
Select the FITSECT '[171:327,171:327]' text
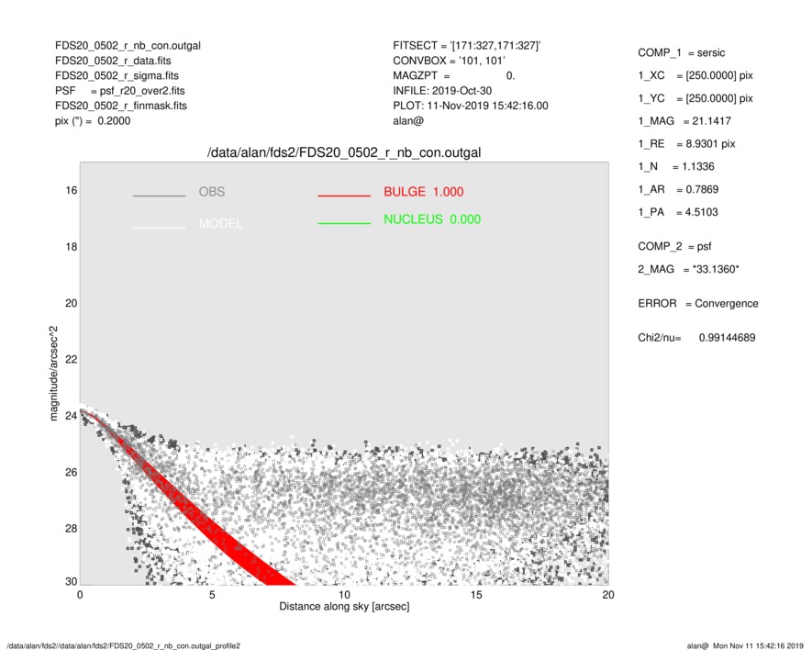click(467, 46)
